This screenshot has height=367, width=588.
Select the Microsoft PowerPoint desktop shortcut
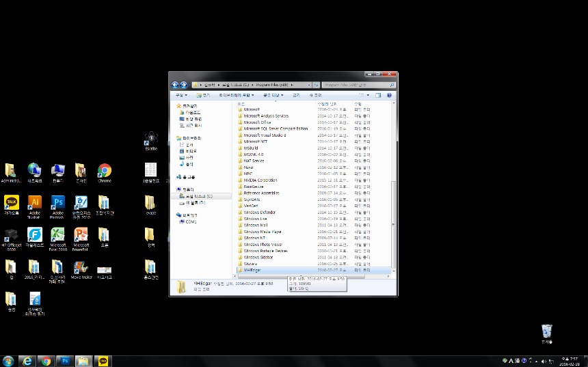pos(81,239)
